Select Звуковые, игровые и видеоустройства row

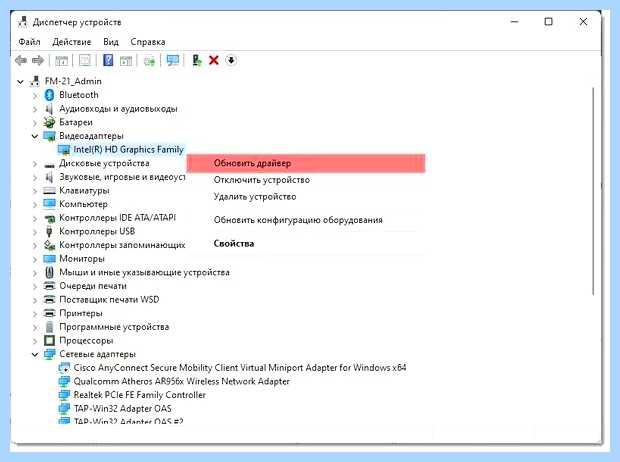point(122,177)
